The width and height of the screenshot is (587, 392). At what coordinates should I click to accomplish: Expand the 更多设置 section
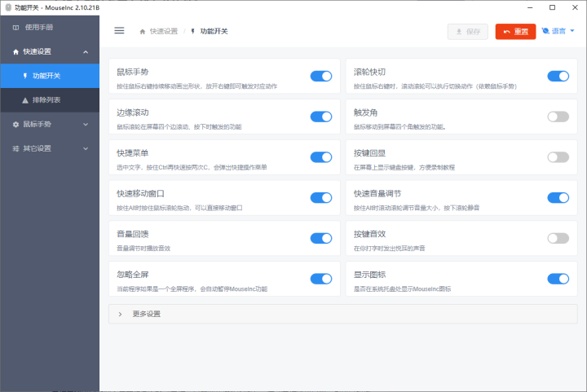343,314
